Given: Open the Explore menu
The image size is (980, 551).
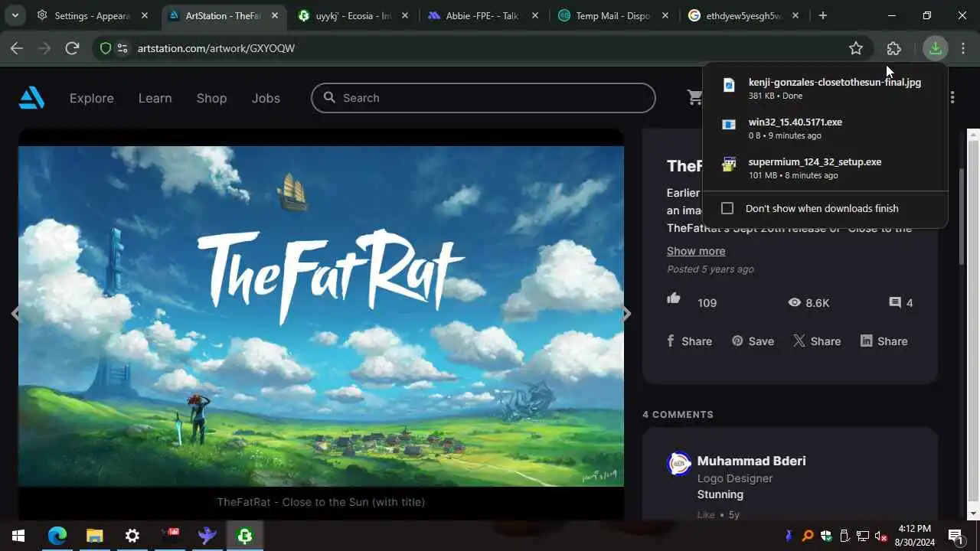Looking at the screenshot, I should tap(91, 98).
